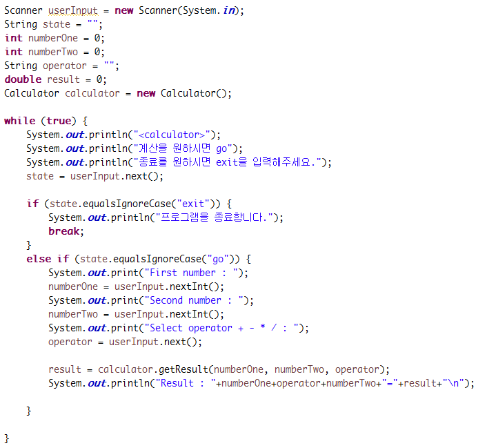Click the println line containing 'exit을 입력해주세요.'

pyautogui.click(x=179, y=162)
